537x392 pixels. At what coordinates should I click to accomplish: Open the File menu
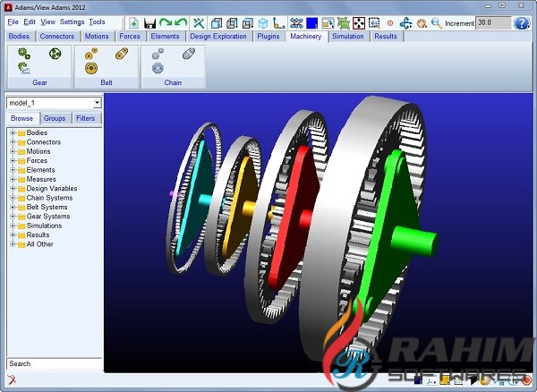click(x=13, y=21)
